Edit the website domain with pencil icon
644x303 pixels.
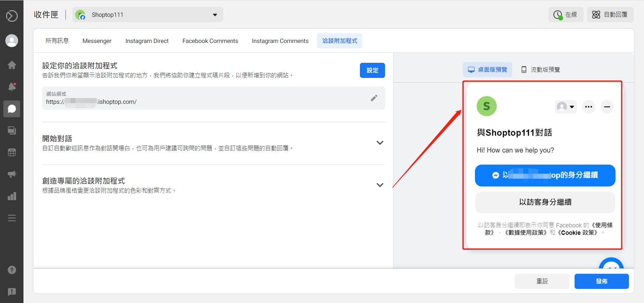(374, 98)
